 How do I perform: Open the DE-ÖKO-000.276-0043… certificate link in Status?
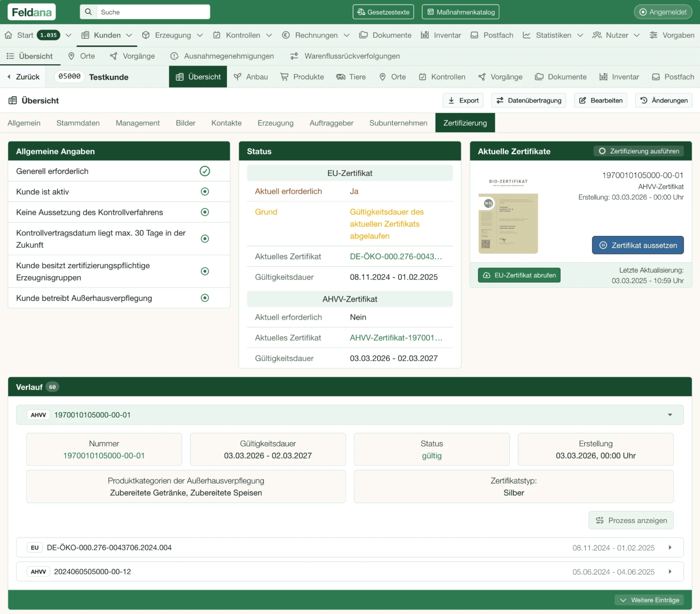tap(396, 256)
